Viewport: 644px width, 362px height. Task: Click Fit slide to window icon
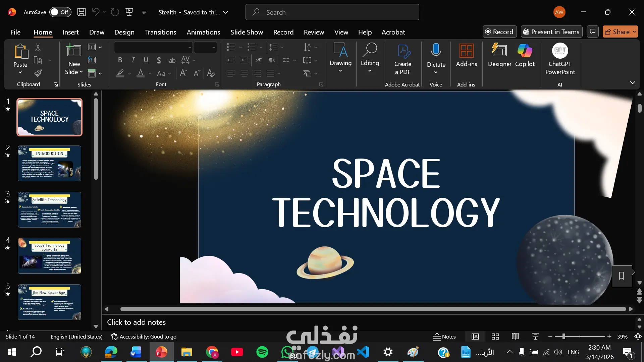pos(638,337)
